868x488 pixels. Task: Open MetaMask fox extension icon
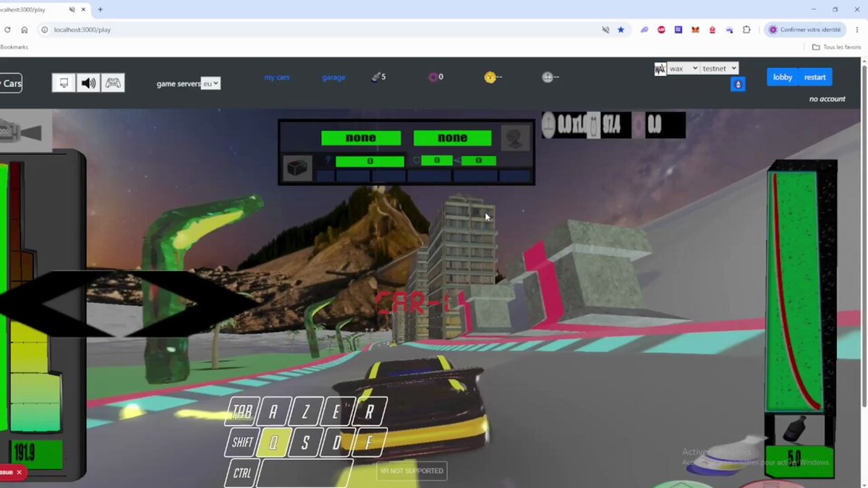(695, 30)
